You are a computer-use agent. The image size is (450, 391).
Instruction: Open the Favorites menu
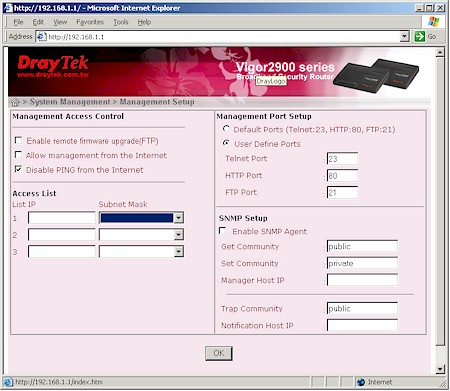click(x=90, y=22)
